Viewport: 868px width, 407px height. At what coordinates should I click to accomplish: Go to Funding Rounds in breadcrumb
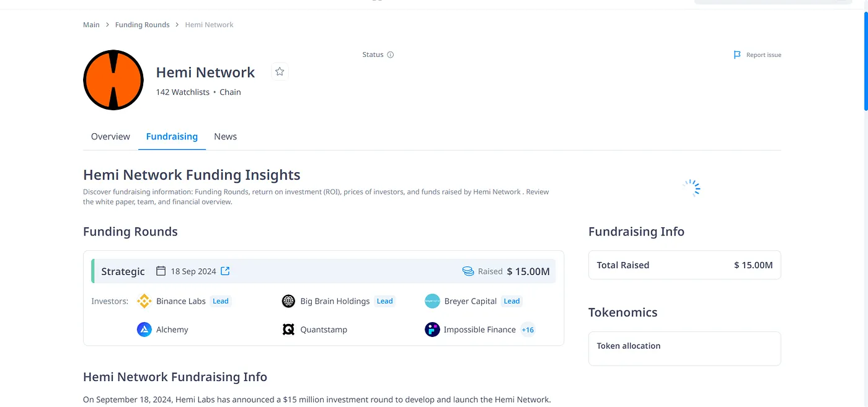point(142,25)
